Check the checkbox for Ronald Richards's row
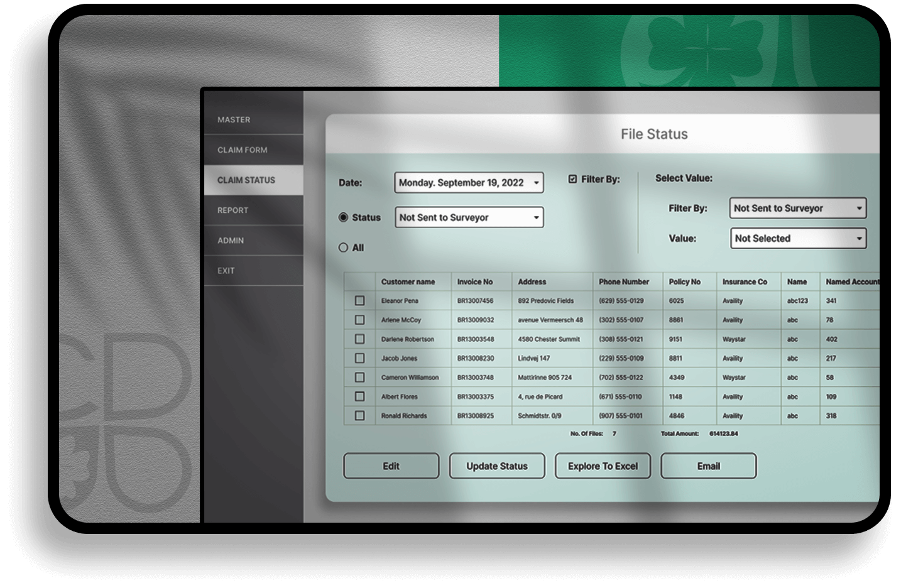 click(x=359, y=415)
